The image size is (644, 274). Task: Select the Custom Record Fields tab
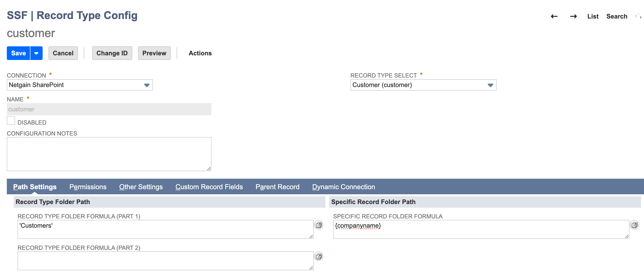pos(209,187)
